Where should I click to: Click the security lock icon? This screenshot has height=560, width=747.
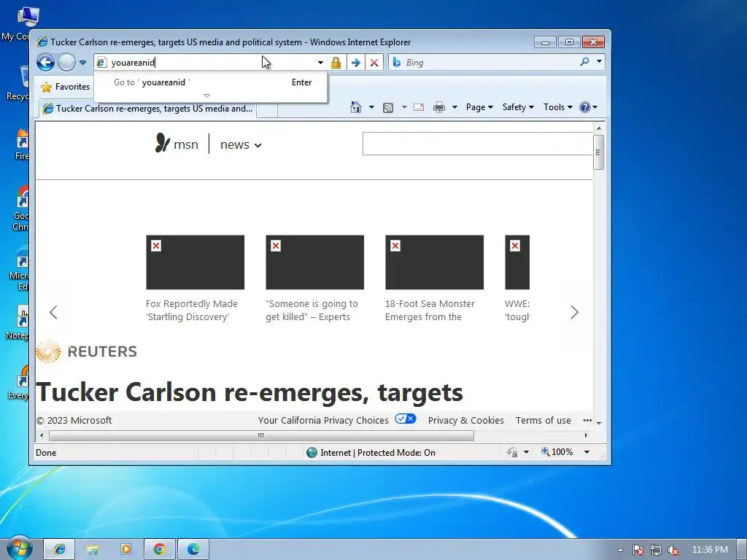[x=336, y=63]
